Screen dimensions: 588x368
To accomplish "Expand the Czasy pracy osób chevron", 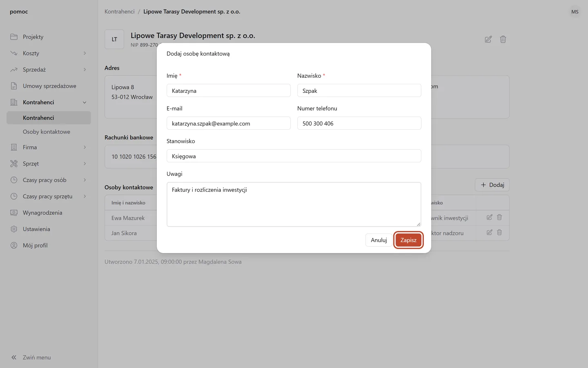I will point(85,180).
